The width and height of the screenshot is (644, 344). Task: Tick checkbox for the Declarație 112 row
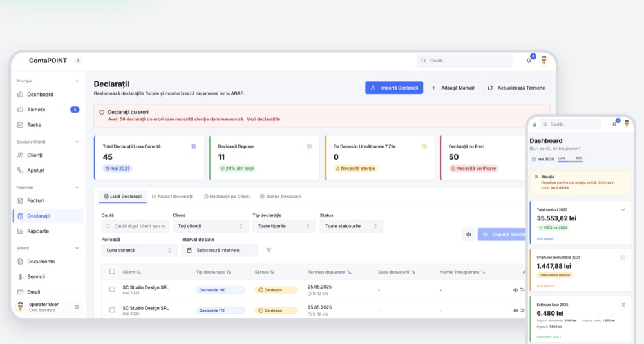(x=112, y=311)
